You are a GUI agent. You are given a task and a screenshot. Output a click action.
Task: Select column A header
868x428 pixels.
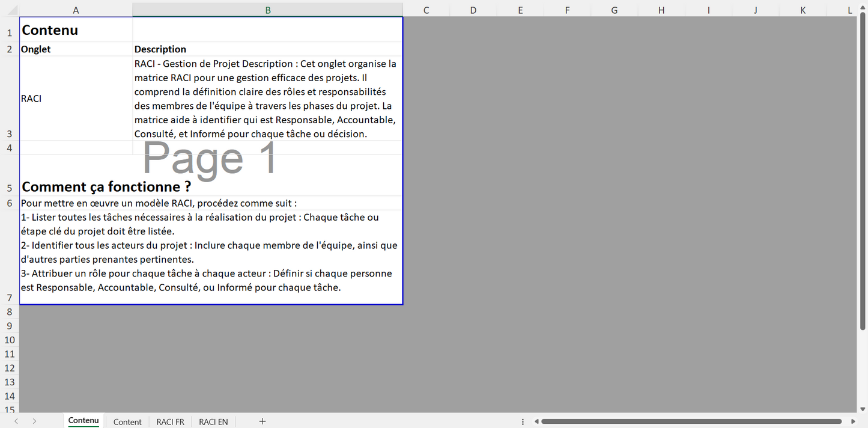point(76,10)
